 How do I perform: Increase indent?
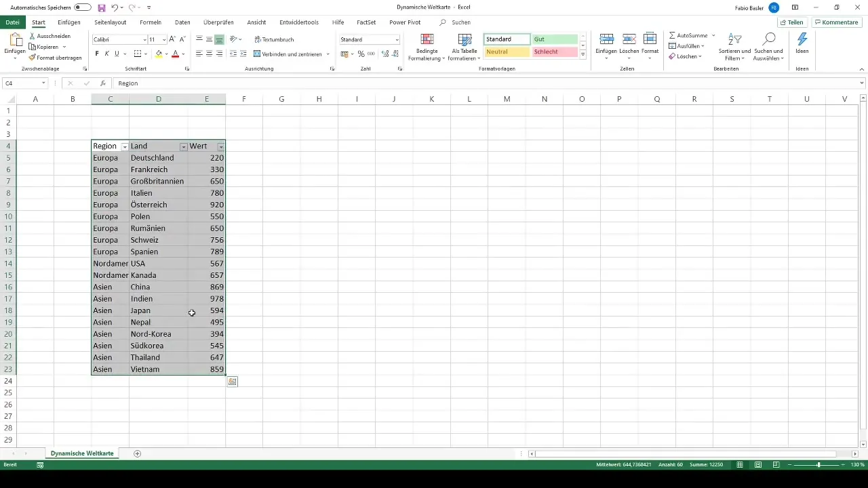pos(243,54)
